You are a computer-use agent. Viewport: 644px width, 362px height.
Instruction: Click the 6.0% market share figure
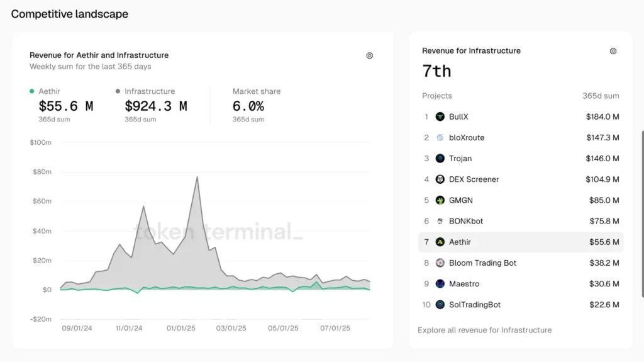point(248,106)
